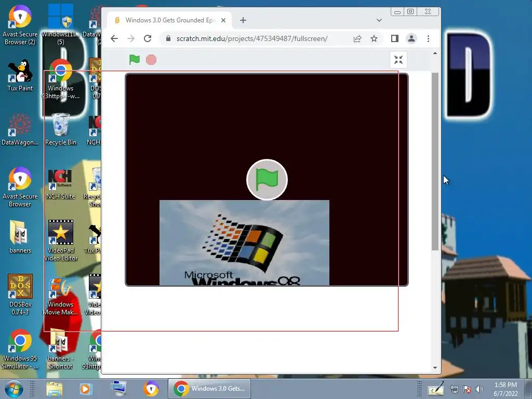Select the Avast Secure Browser desktop icon
This screenshot has height=399, width=532.
click(x=20, y=187)
